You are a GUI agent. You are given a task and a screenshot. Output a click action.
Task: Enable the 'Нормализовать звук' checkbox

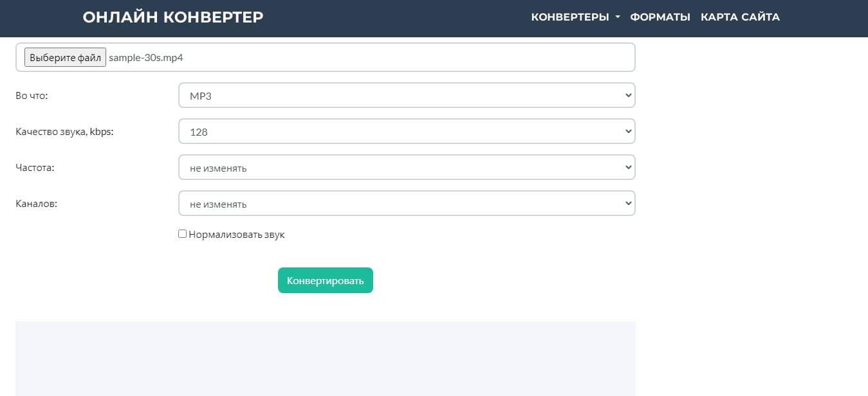coord(182,233)
